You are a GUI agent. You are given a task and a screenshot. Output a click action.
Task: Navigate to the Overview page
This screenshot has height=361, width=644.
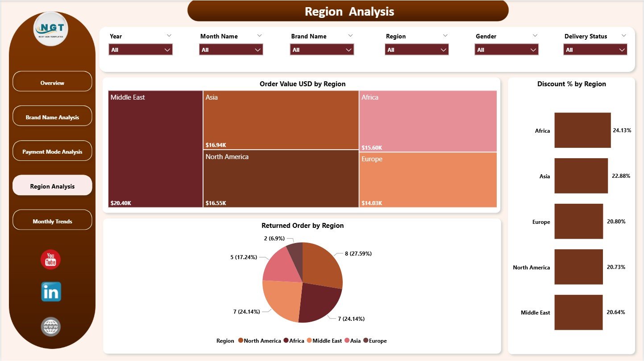[x=52, y=82]
